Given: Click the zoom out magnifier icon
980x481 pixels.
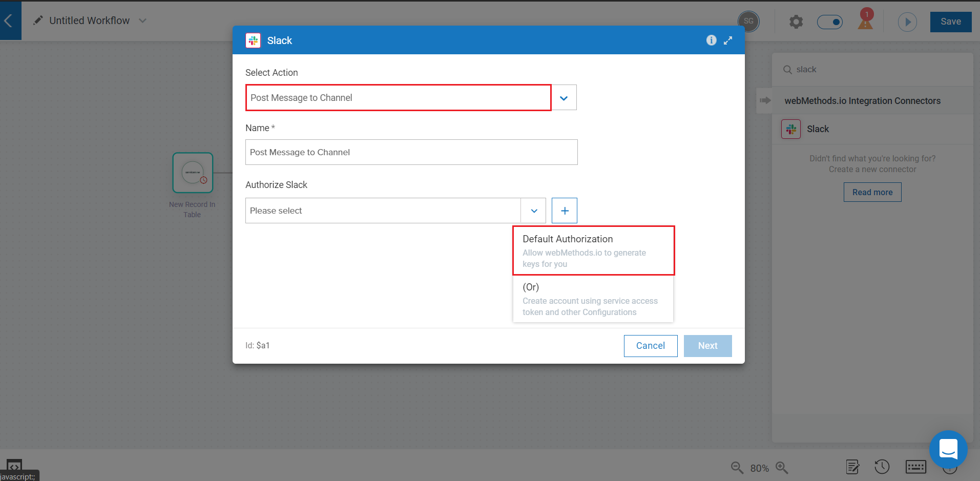Looking at the screenshot, I should tap(737, 467).
